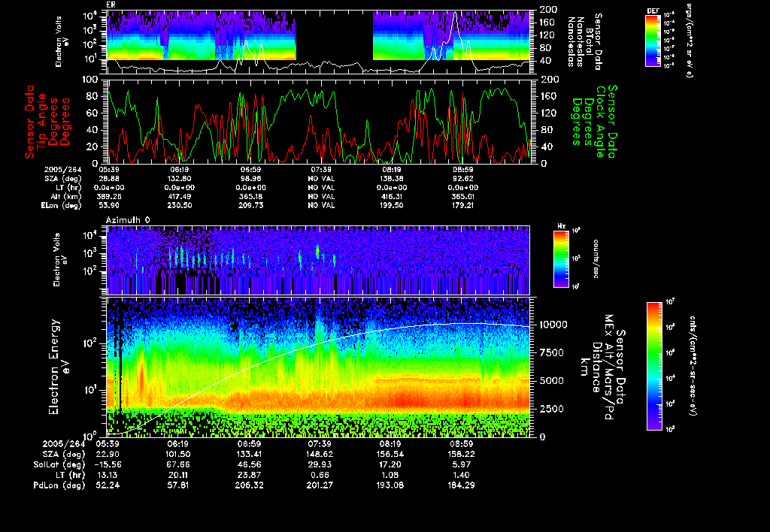Click the ELon value 199.50

392,205
